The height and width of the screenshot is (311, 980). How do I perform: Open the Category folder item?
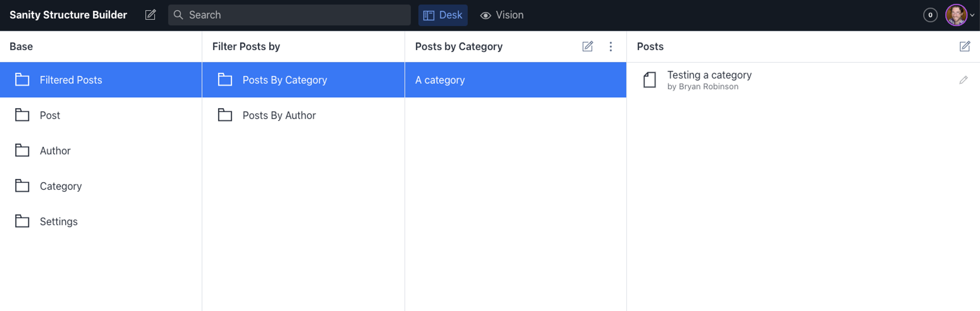[x=60, y=186]
